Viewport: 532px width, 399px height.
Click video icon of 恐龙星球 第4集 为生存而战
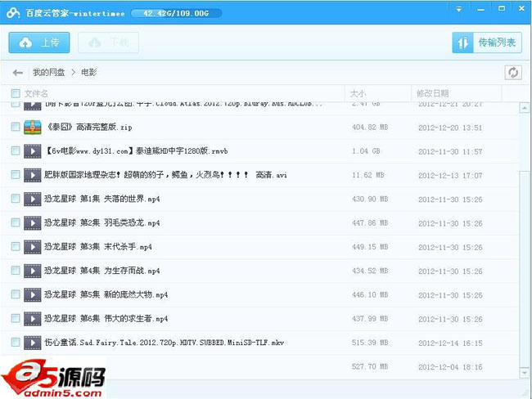(33, 271)
